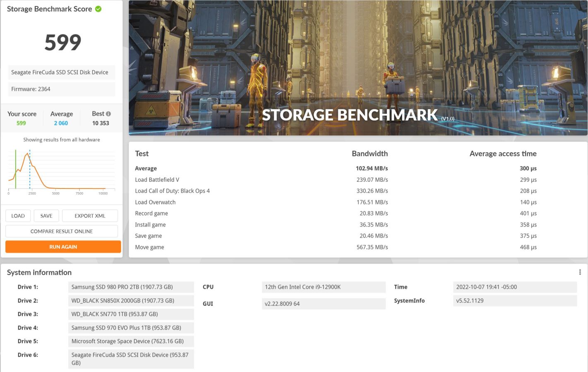Select the Load Call of Duty: Black Ops 4 row
The image size is (588, 372).
pyautogui.click(x=336, y=191)
